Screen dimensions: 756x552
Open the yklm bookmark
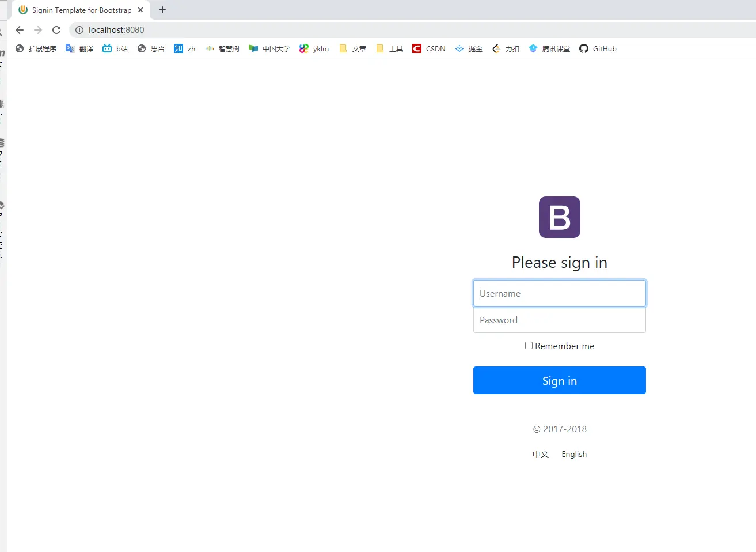(314, 48)
